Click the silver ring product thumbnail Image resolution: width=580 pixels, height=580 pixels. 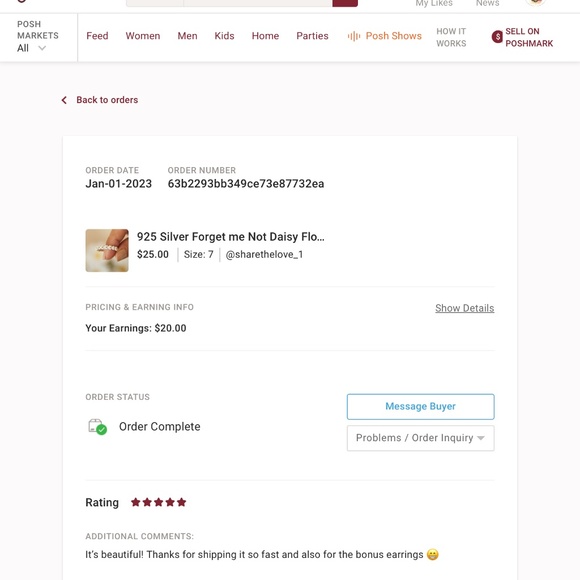[107, 250]
